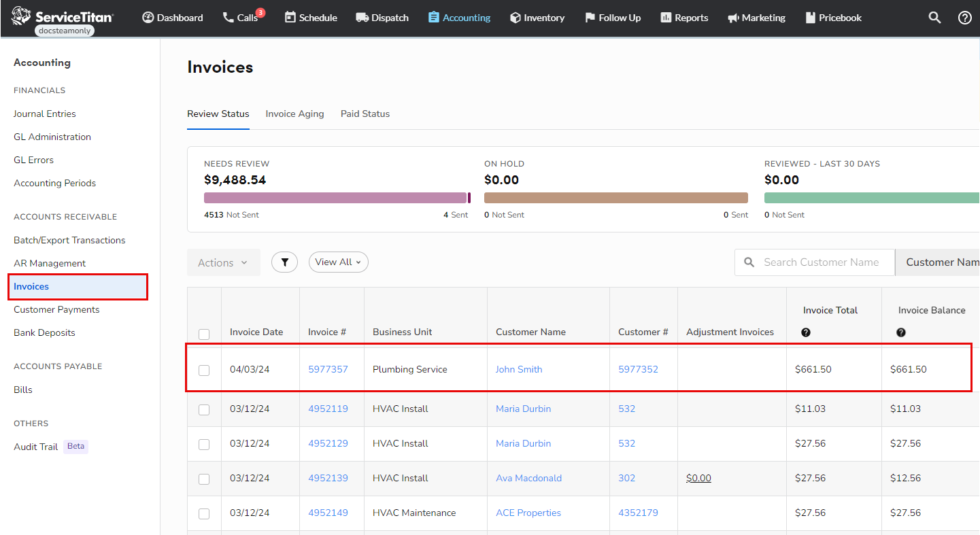Select the Inventory icon in top navigation
980x535 pixels.
516,18
